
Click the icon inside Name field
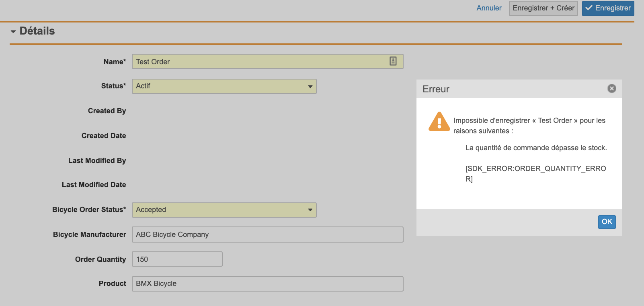click(x=393, y=61)
